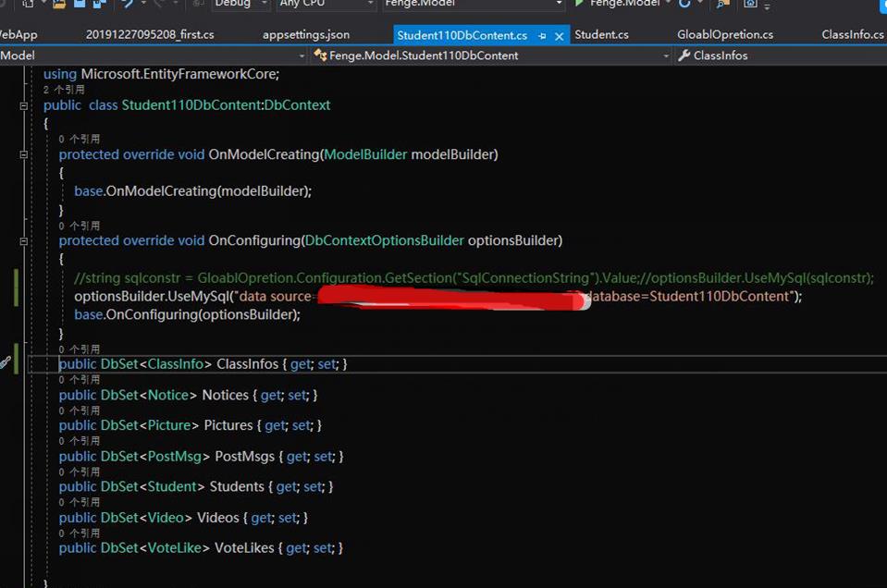Click the Picture type in DbSet
This screenshot has height=588, width=887.
pos(168,425)
